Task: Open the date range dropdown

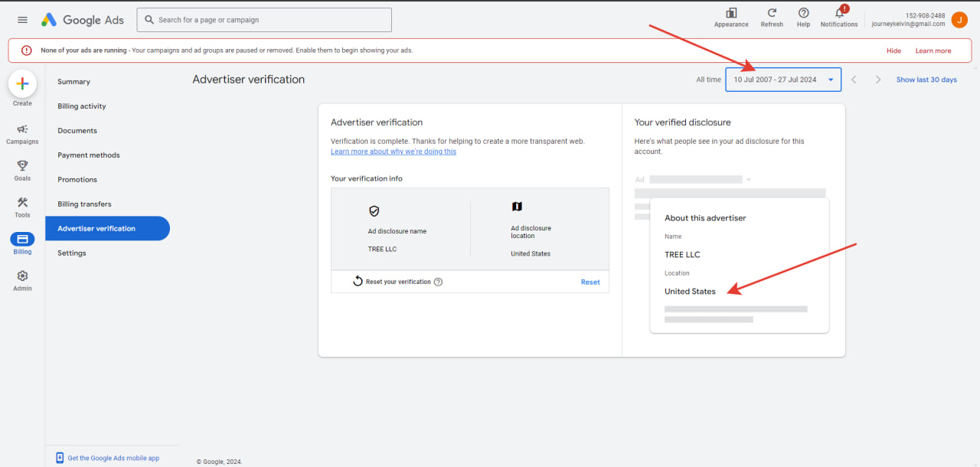Action: coord(783,80)
